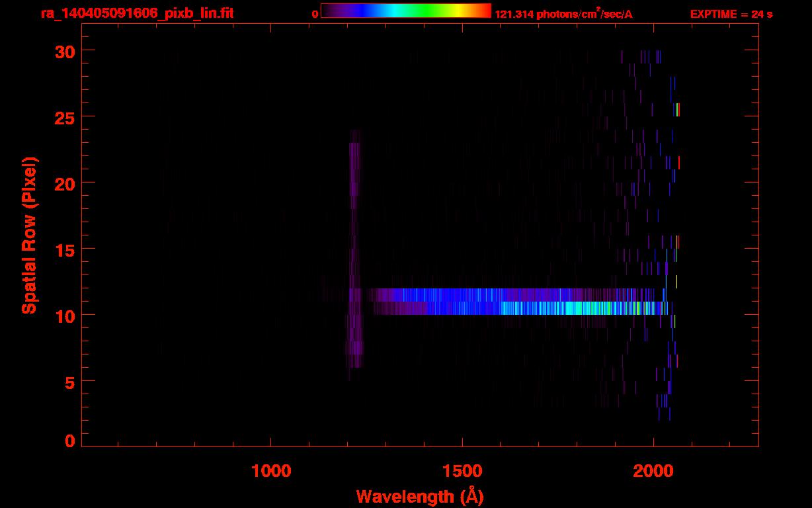The height and width of the screenshot is (508, 812).
Task: Click the y-axis tick label 15
Action: pos(65,249)
